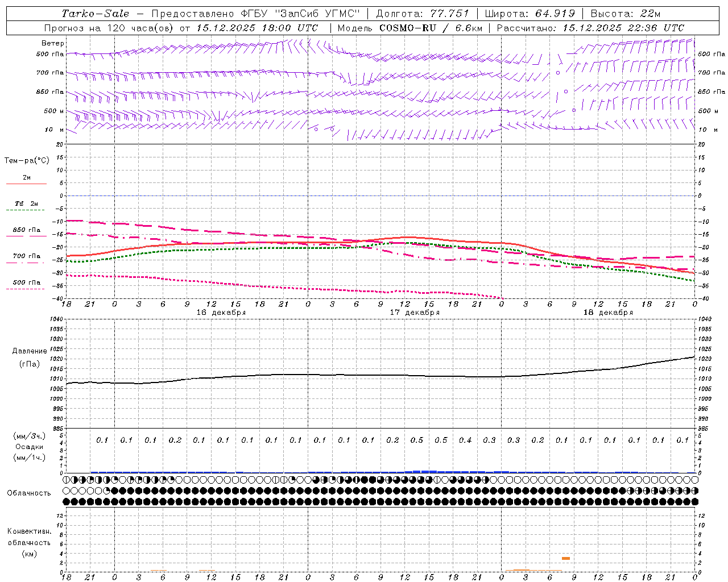This screenshot has height=582, width=728.
Task: Select the 700 гПа temperature legend entry
Action: click(27, 256)
